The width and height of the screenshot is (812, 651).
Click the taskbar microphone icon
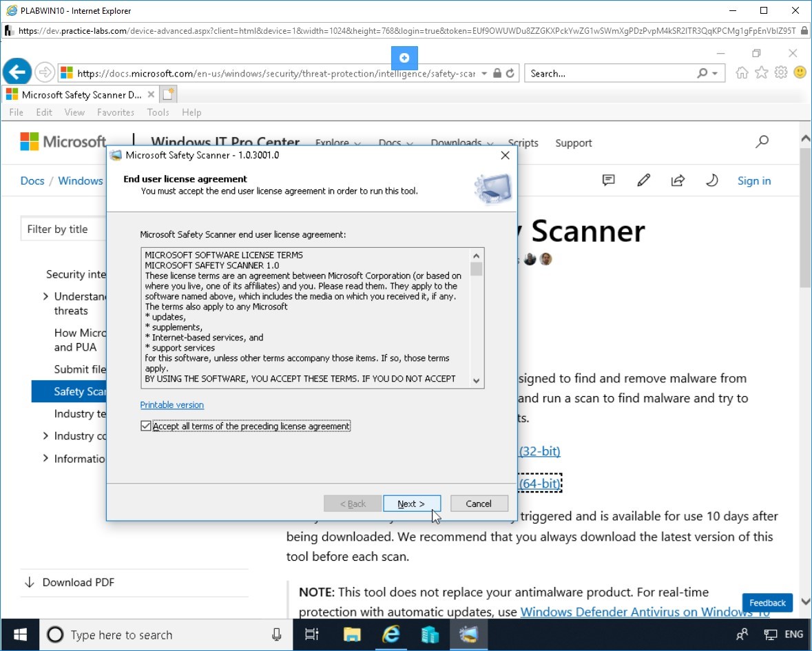point(277,634)
